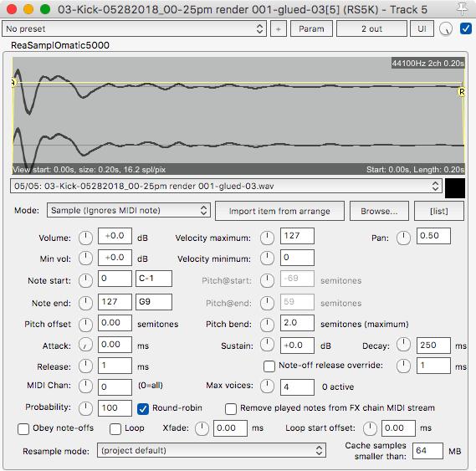Click the Velocity maximum knob
This screenshot has width=476, height=471.
pos(267,238)
